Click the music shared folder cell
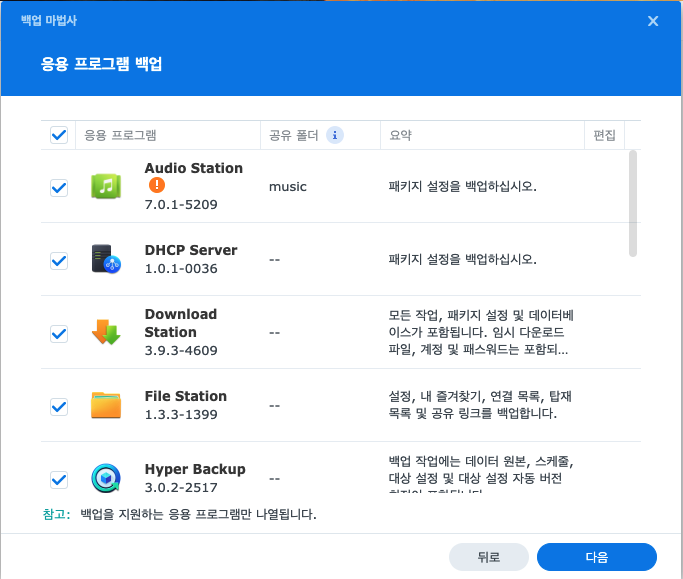Viewport: 683px width, 579px height. coord(288,187)
